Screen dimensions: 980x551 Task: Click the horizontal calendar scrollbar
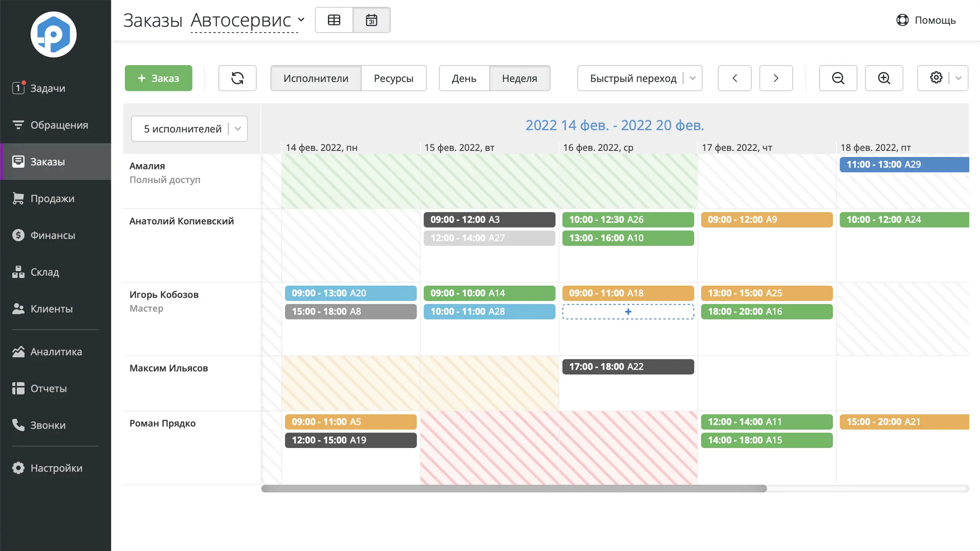[514, 489]
